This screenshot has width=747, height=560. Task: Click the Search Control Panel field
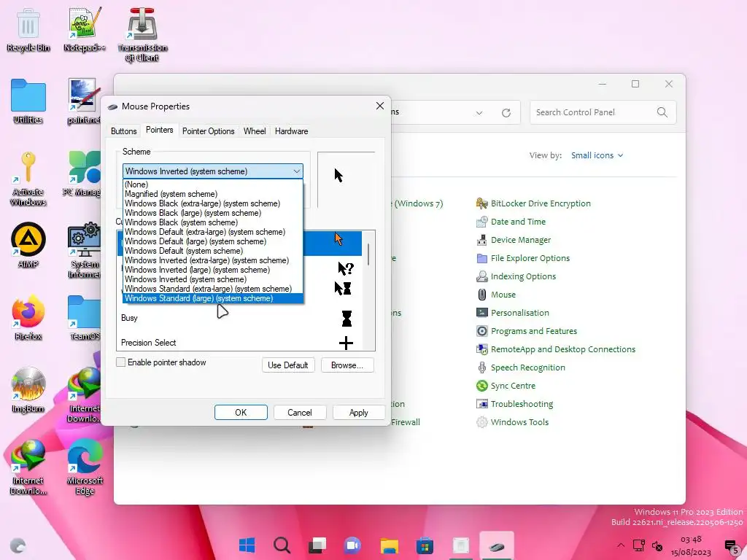click(x=603, y=112)
